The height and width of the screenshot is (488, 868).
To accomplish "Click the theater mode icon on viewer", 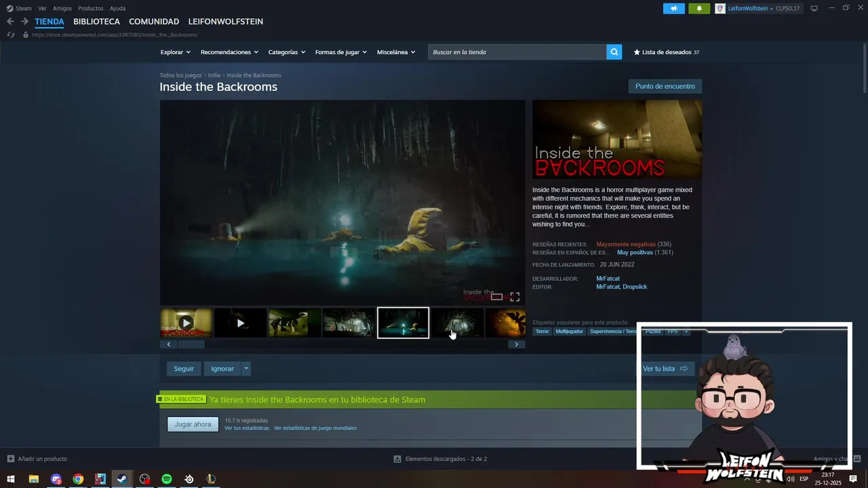I will tap(497, 297).
